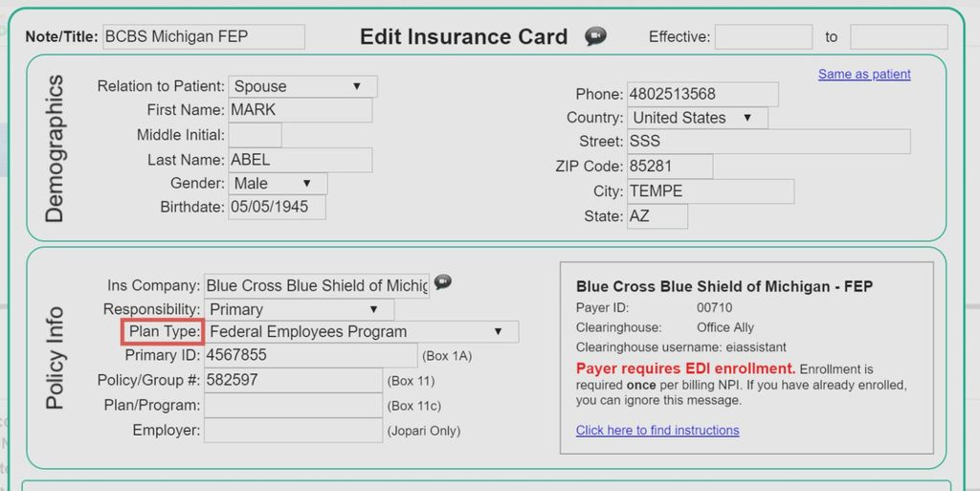Open the Gender dropdown
Viewport: 980px width, 491px height.
(278, 184)
